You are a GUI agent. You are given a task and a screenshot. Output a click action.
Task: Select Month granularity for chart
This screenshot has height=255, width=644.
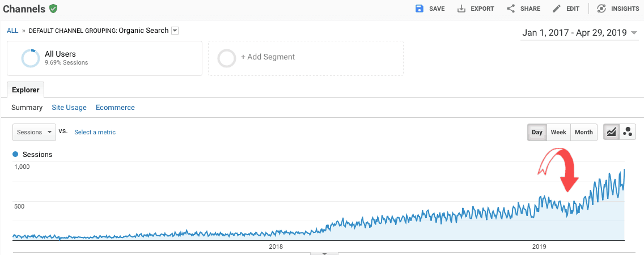(583, 132)
